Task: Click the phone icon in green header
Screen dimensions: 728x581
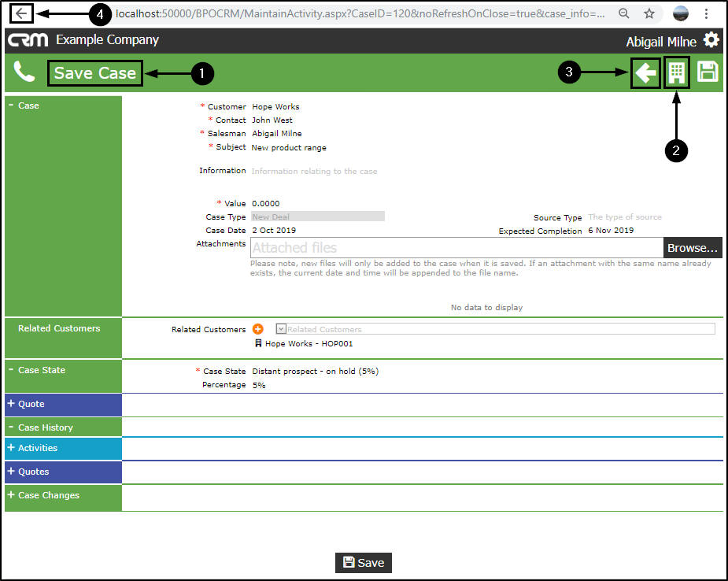Action: tap(24, 72)
